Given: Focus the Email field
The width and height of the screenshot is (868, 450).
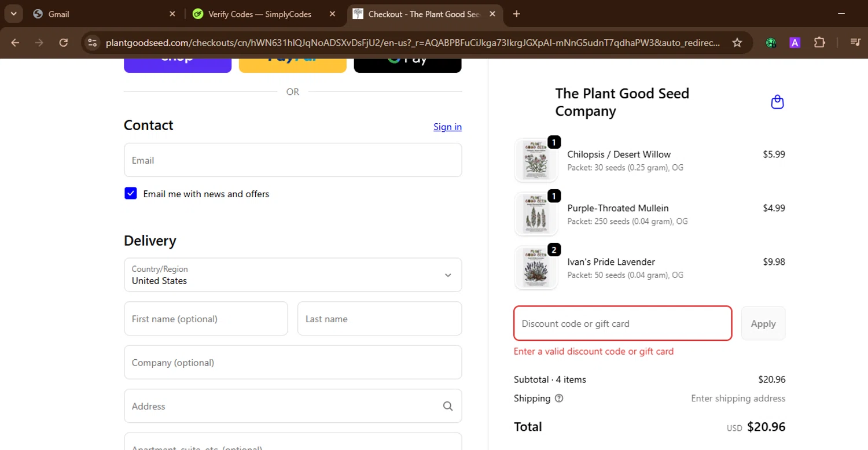Looking at the screenshot, I should [x=293, y=160].
